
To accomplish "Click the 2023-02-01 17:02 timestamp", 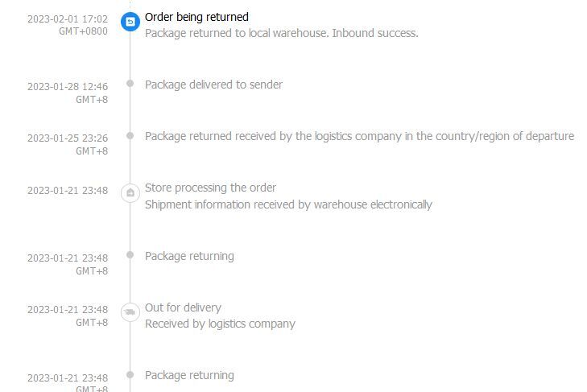I will click(x=68, y=19).
